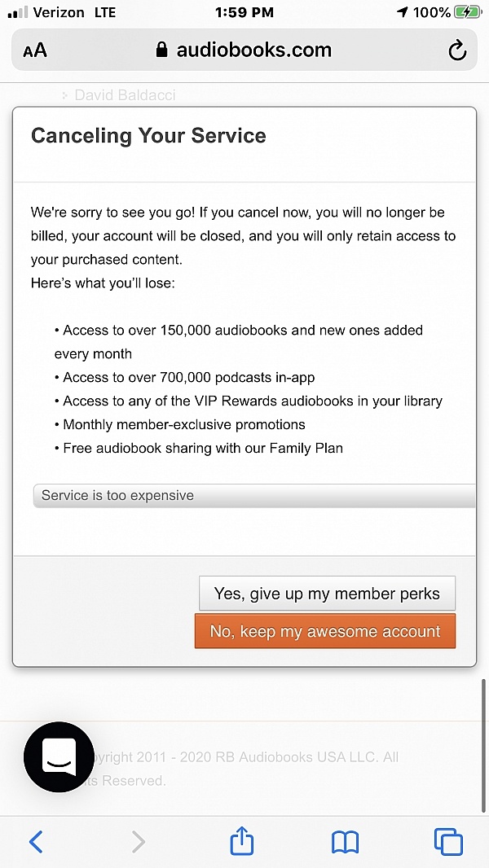Open the Safari share sheet

coord(242,841)
